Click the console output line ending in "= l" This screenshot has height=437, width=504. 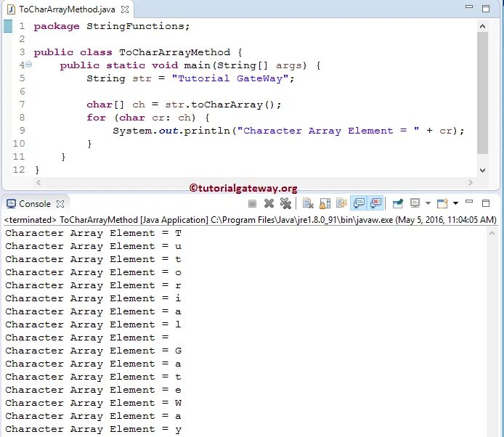point(93,324)
